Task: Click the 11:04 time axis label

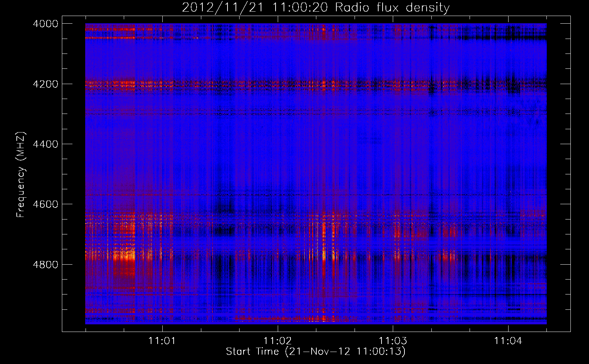Action: click(x=508, y=341)
